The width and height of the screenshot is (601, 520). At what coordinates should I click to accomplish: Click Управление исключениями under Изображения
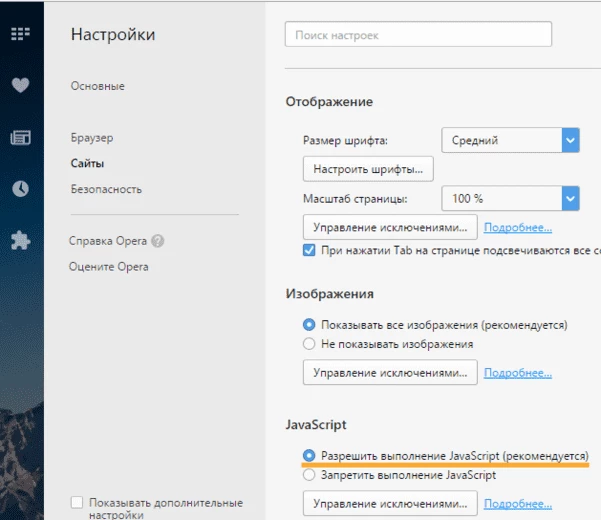390,372
